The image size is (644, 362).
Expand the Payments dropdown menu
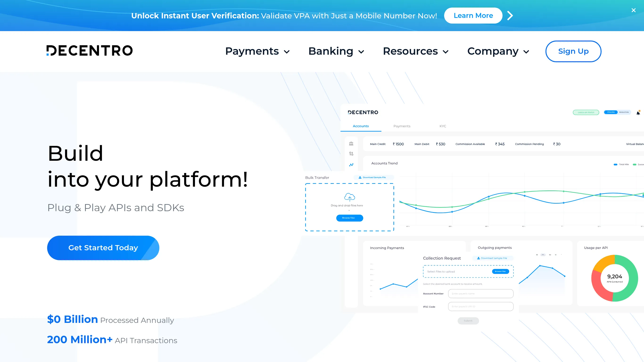point(257,51)
